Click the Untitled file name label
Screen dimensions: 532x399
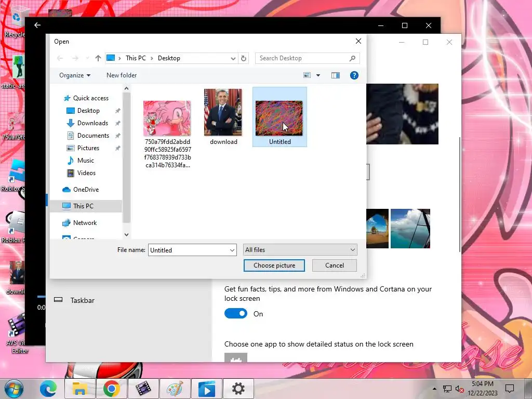click(280, 142)
